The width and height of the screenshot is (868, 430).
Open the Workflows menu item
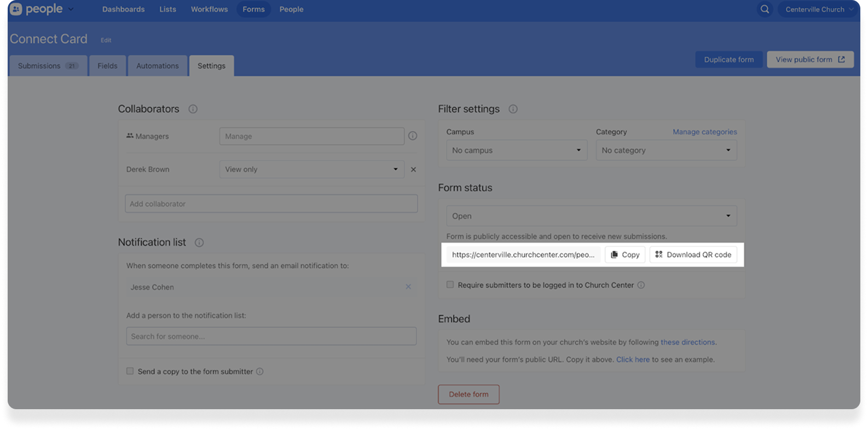[209, 9]
